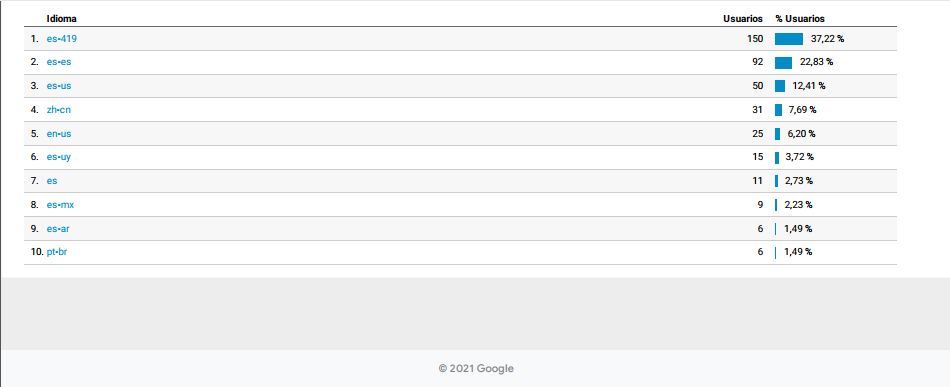Open the pt-br language link
Viewport: 950px width, 387px height.
57,252
